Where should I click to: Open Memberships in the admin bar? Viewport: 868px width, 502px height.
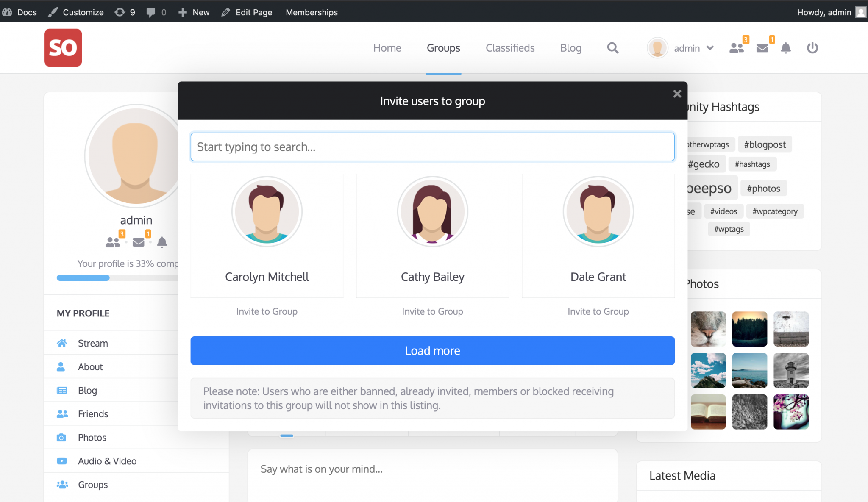click(x=312, y=12)
